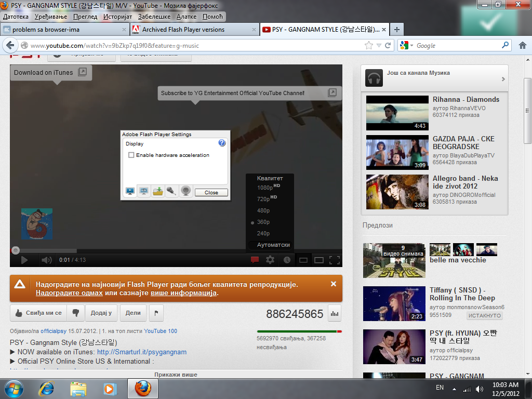Image resolution: width=532 pixels, height=399 pixels.
Task: Show video statistics chart icon
Action: [335, 313]
